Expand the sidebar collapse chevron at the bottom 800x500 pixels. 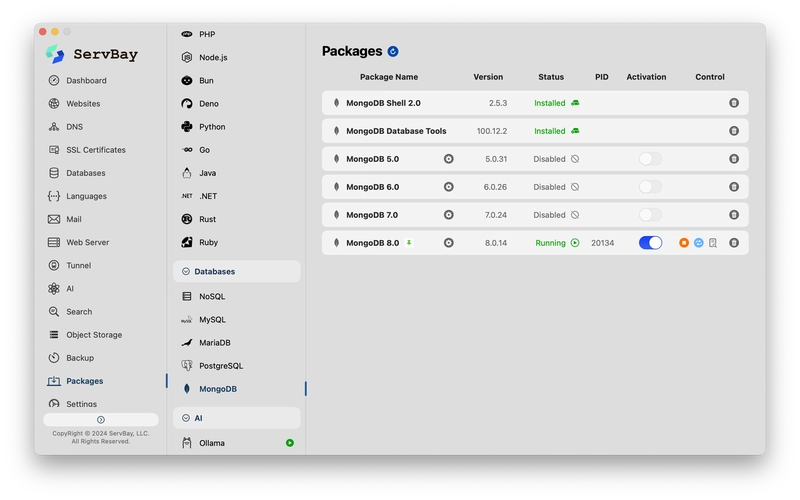click(x=100, y=420)
